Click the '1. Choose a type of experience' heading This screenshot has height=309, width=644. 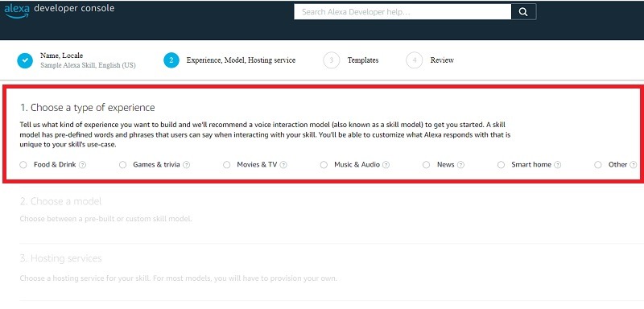tap(88, 108)
